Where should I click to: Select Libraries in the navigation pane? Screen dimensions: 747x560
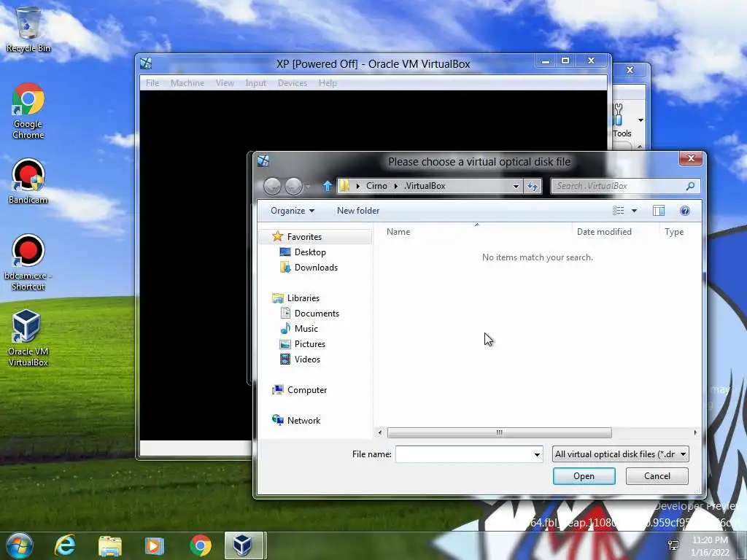(303, 298)
